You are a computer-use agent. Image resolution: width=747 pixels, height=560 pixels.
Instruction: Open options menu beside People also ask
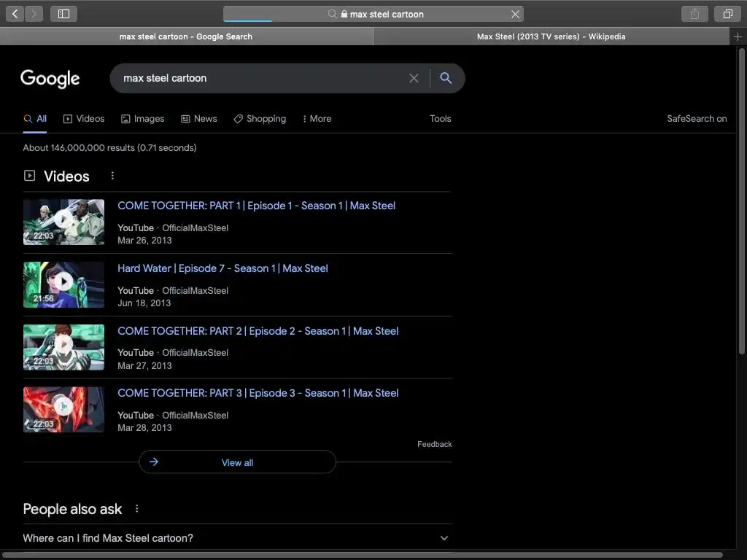point(136,509)
